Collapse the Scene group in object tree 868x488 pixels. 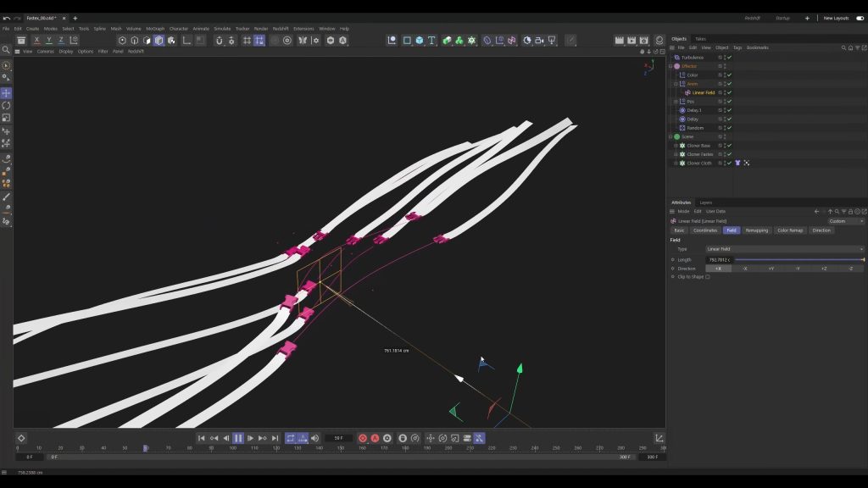670,136
